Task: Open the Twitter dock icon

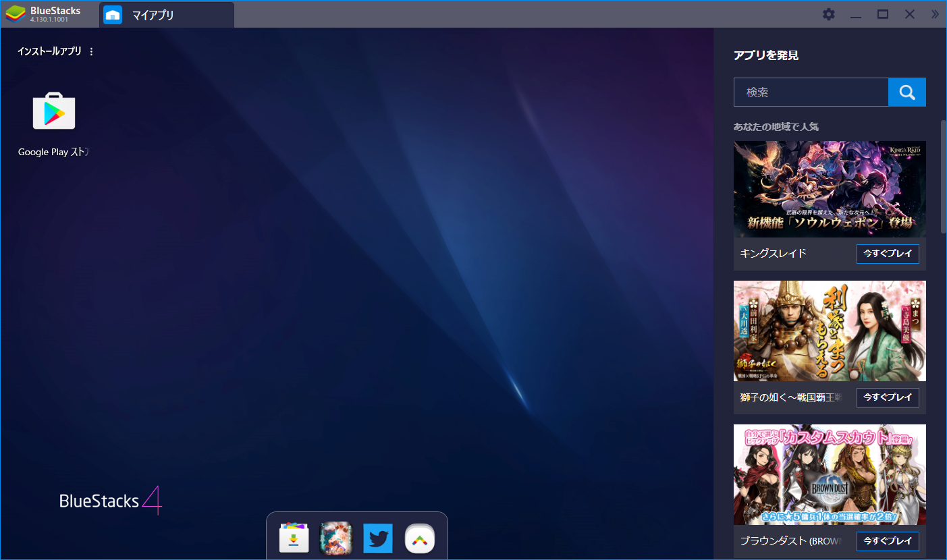Action: pyautogui.click(x=378, y=538)
